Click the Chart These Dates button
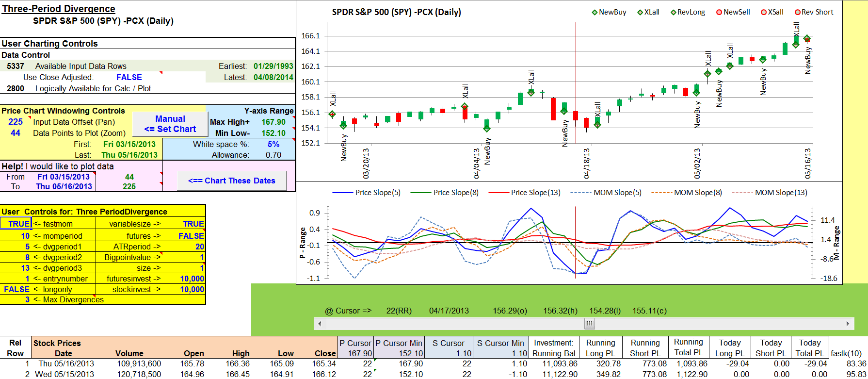868x379 pixels. (x=231, y=181)
